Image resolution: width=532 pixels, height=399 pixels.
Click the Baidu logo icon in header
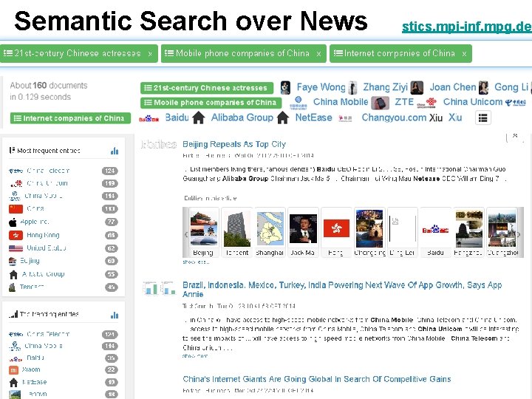149,119
